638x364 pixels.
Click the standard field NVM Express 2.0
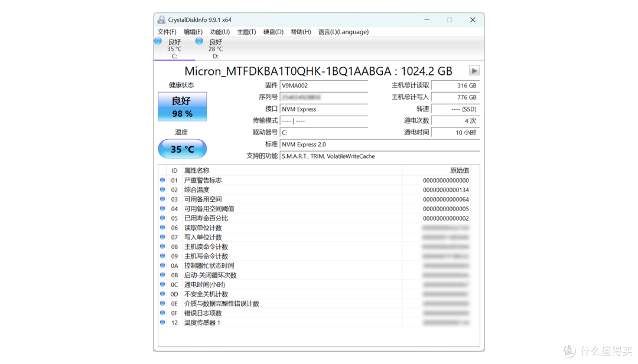(380, 145)
